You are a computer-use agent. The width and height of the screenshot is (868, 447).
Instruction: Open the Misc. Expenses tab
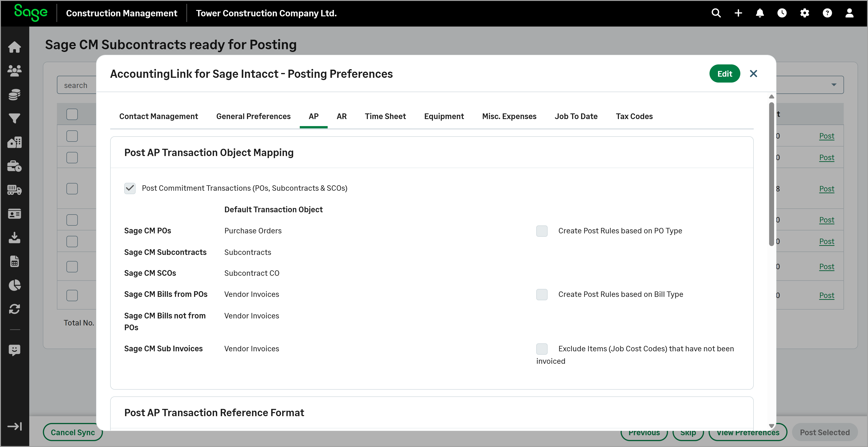(509, 116)
